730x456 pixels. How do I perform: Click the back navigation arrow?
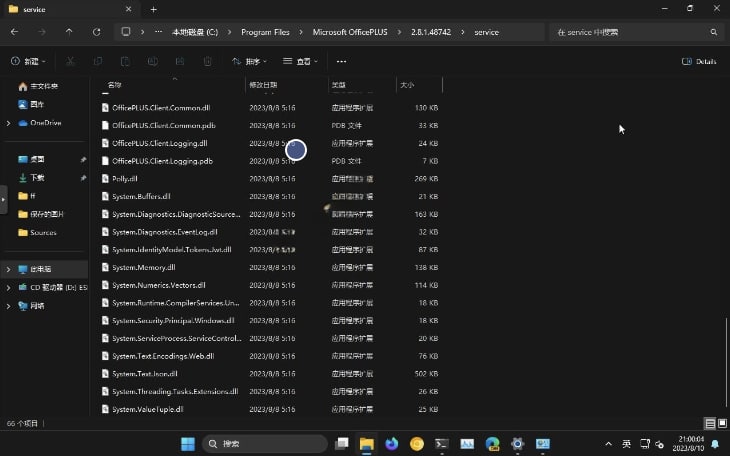coord(14,32)
